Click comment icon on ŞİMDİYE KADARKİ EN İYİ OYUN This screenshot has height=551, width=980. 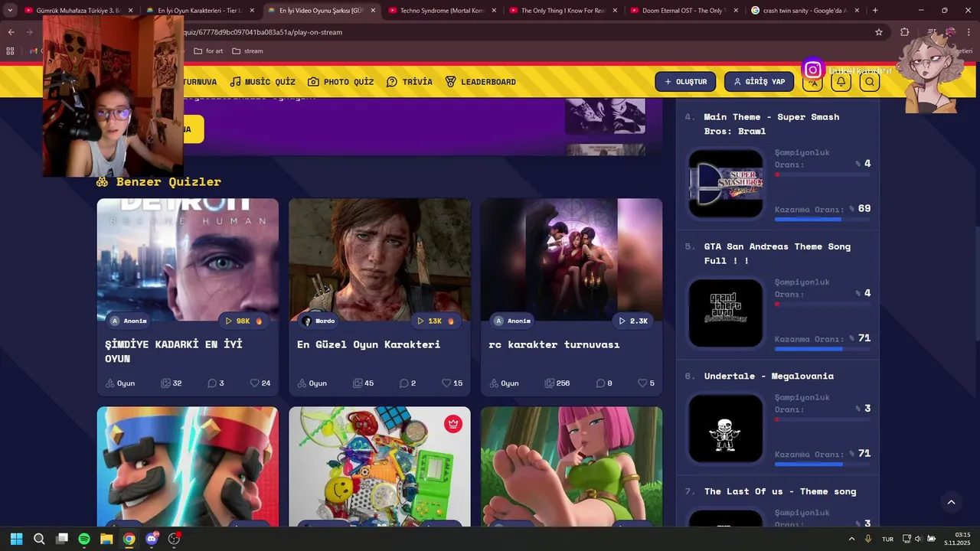point(212,383)
